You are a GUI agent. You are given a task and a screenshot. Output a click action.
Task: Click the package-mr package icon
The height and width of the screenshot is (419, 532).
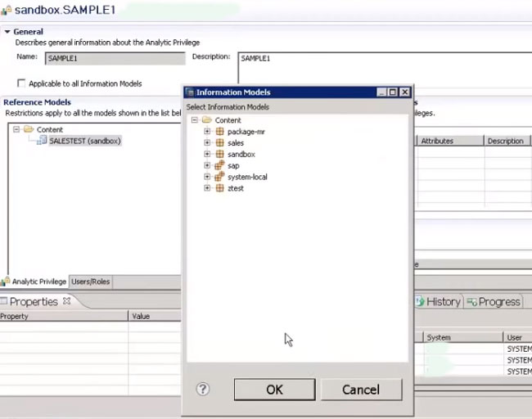point(220,131)
